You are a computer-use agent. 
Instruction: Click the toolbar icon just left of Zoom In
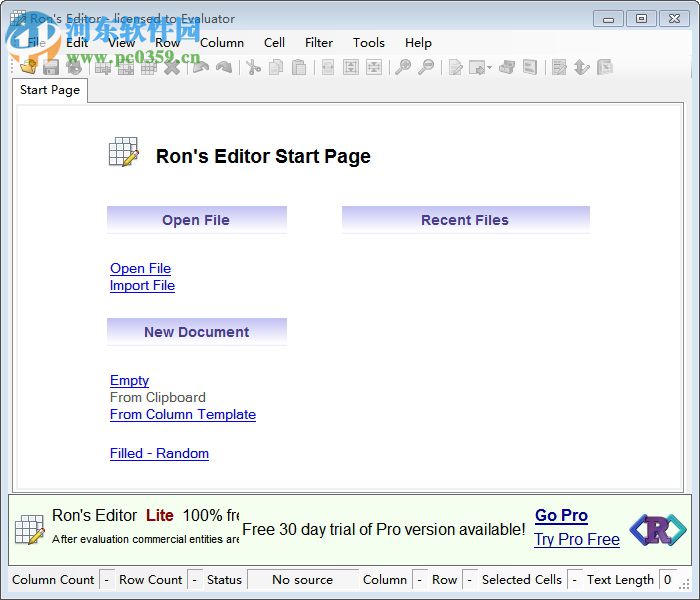(x=374, y=67)
